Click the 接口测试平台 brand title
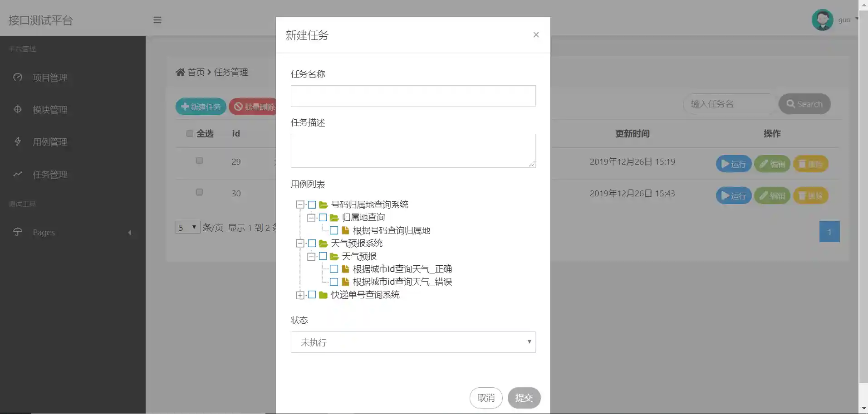The width and height of the screenshot is (868, 414). click(41, 20)
